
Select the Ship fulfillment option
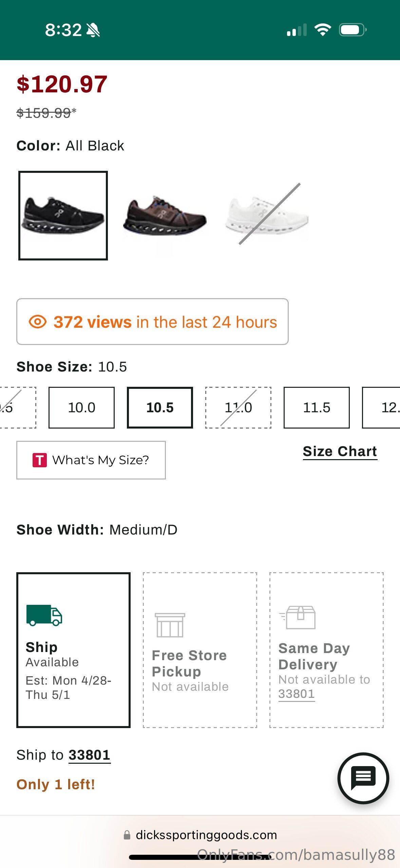(x=73, y=650)
